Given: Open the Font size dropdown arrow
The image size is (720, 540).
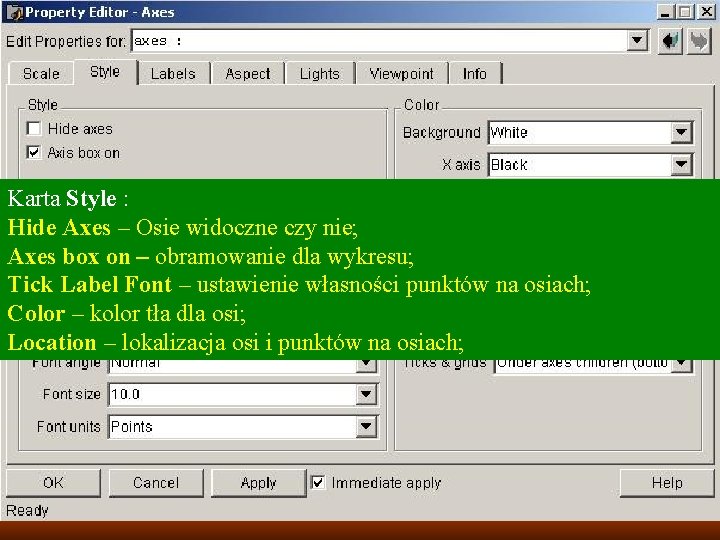Looking at the screenshot, I should [x=366, y=394].
